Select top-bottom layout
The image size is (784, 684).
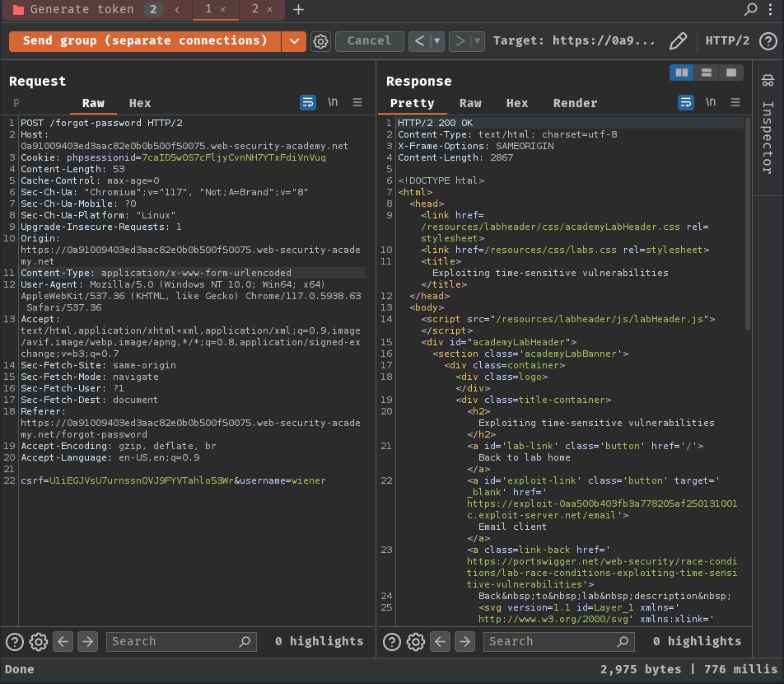pyautogui.click(x=706, y=73)
